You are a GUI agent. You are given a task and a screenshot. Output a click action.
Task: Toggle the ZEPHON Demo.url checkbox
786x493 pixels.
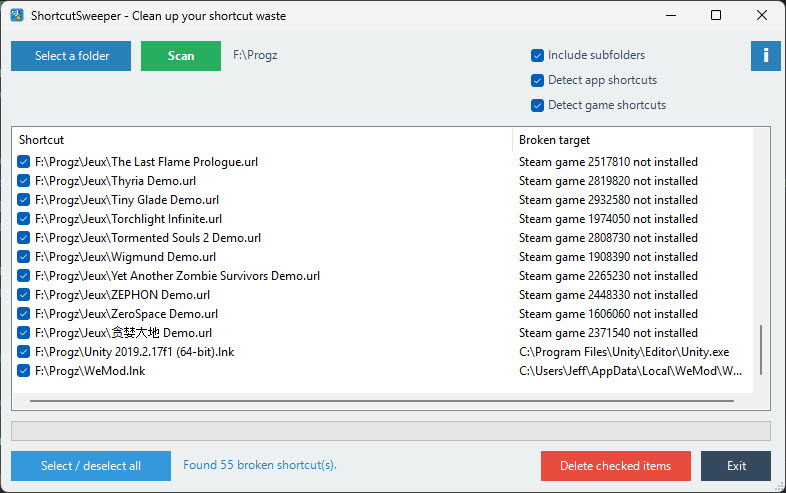24,295
